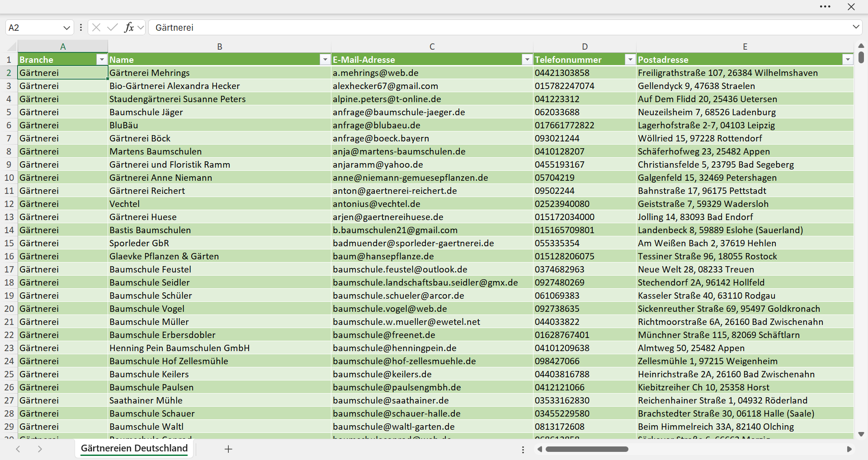Open the Telefonnummer filter dropdown

pyautogui.click(x=630, y=60)
